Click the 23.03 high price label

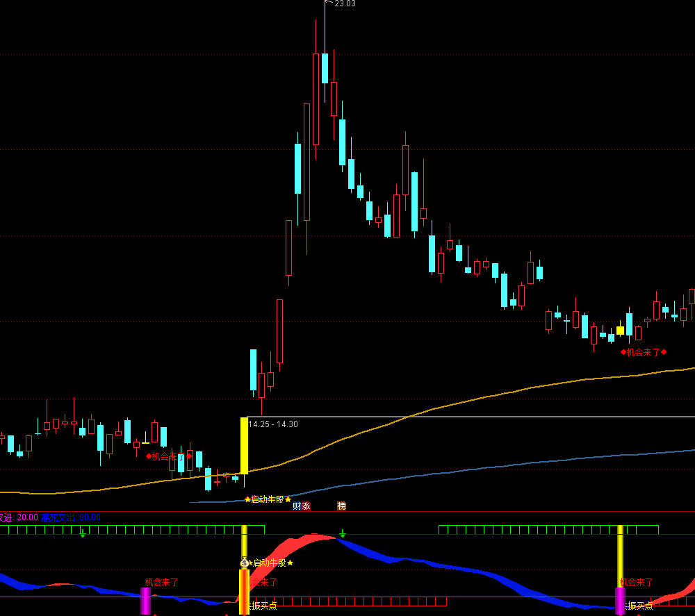[x=345, y=4]
